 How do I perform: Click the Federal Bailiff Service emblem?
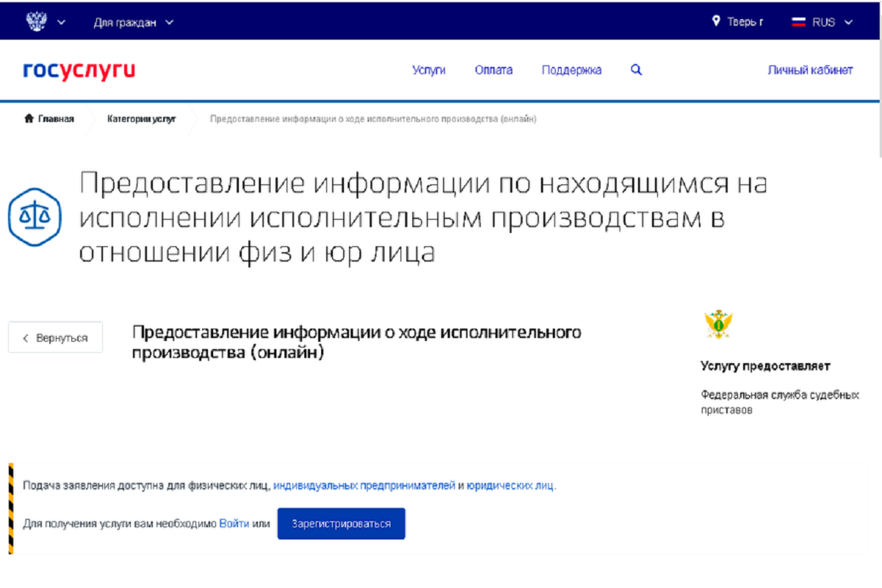[x=718, y=324]
